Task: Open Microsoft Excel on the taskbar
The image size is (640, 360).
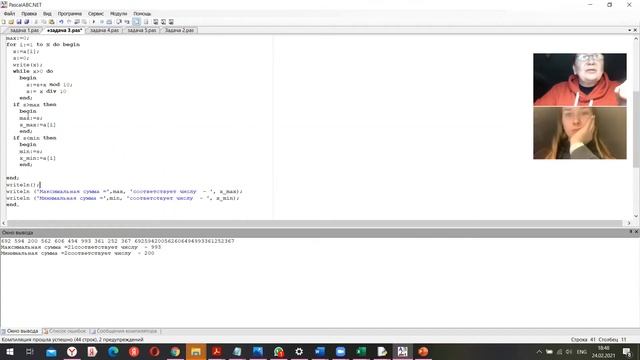Action: (x=361, y=351)
